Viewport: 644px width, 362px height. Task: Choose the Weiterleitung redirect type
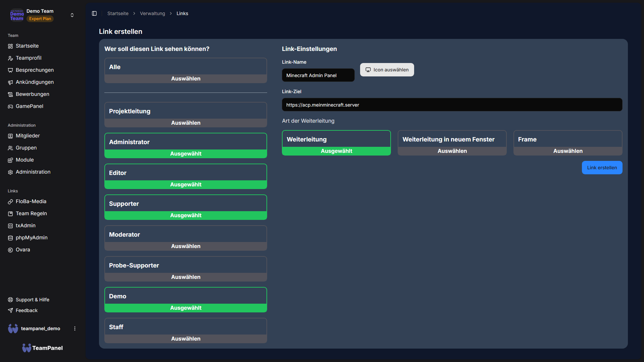point(336,143)
